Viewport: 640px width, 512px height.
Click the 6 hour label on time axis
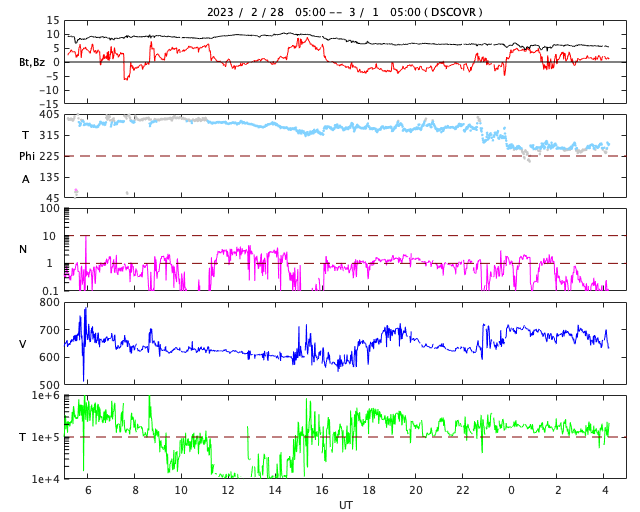[x=88, y=490]
